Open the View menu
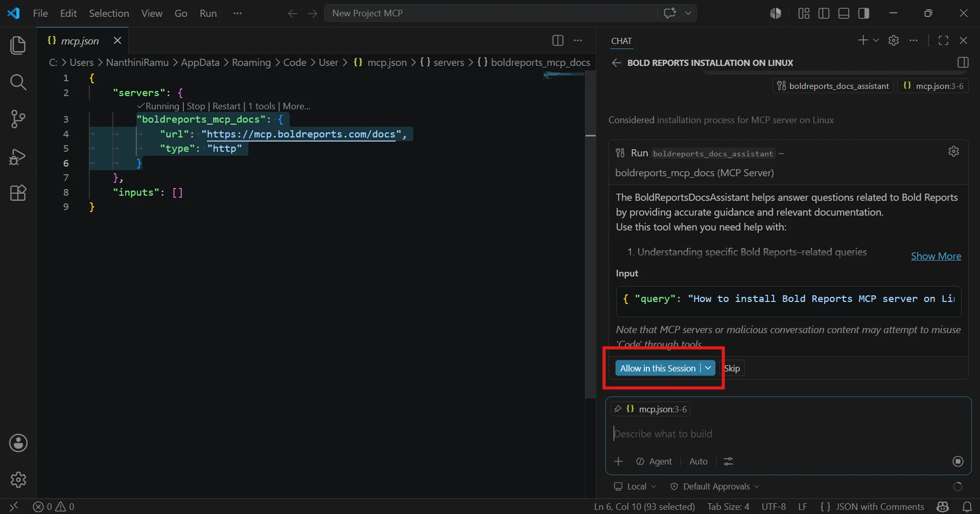Image resolution: width=980 pixels, height=514 pixels. (x=152, y=13)
